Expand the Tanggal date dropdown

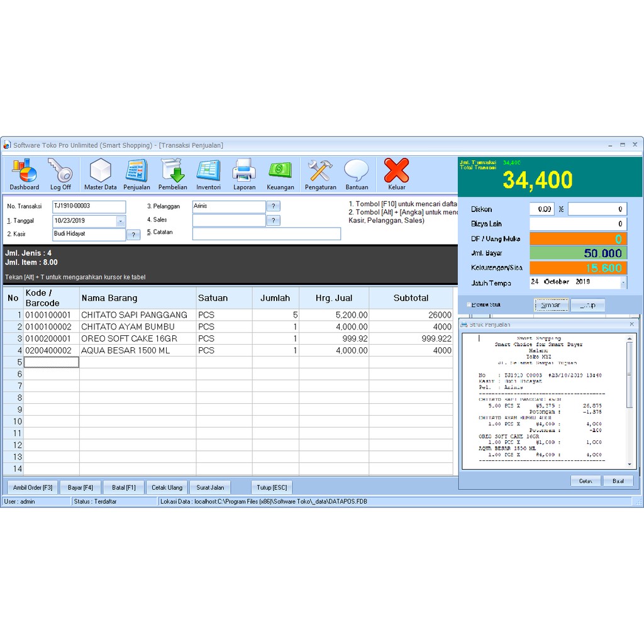tap(120, 221)
